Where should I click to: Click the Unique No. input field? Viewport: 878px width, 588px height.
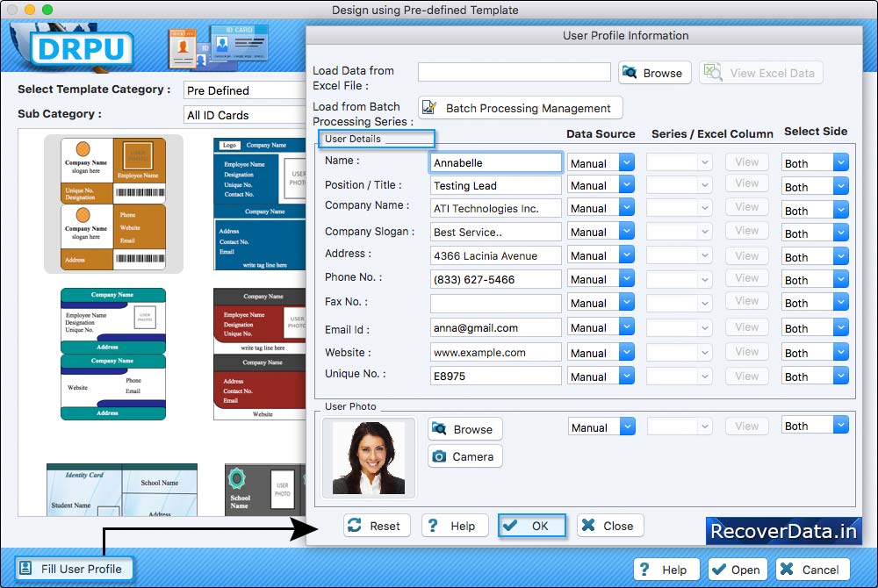click(x=495, y=376)
